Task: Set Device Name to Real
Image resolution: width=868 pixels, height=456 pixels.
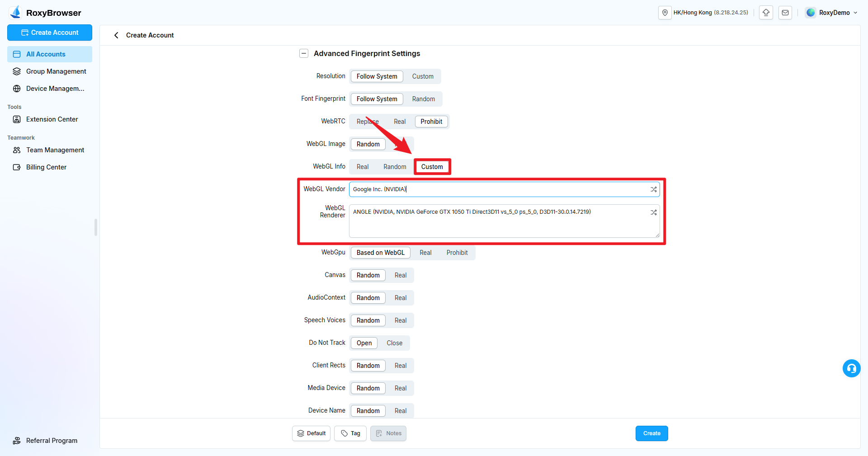Action: tap(401, 411)
